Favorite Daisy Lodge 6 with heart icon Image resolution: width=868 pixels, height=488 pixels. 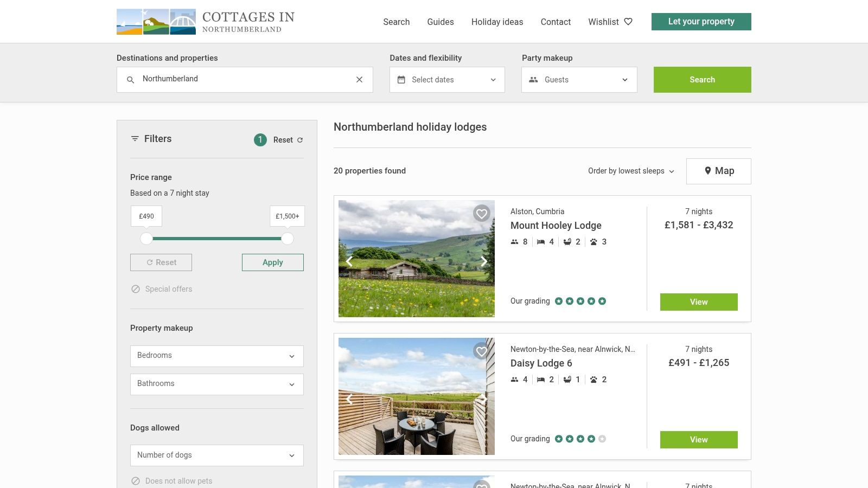pyautogui.click(x=481, y=351)
